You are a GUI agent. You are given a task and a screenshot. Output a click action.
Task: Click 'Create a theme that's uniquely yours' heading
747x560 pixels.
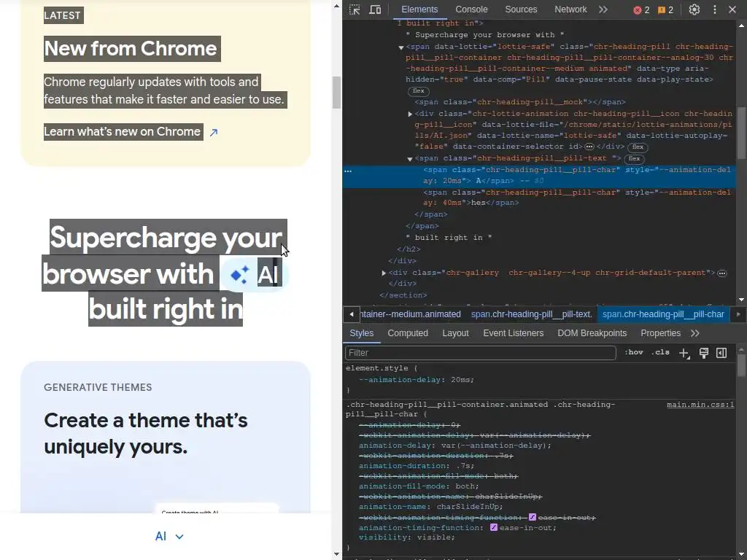click(146, 433)
